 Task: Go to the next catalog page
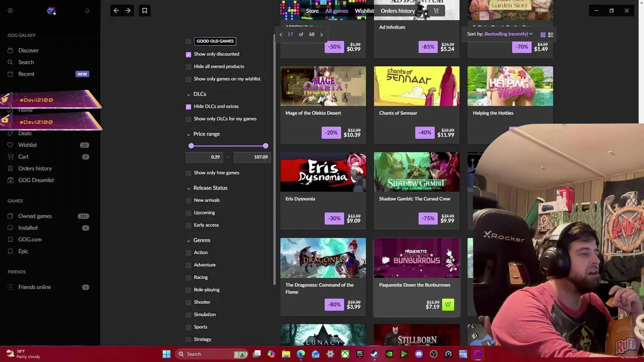coord(321,35)
